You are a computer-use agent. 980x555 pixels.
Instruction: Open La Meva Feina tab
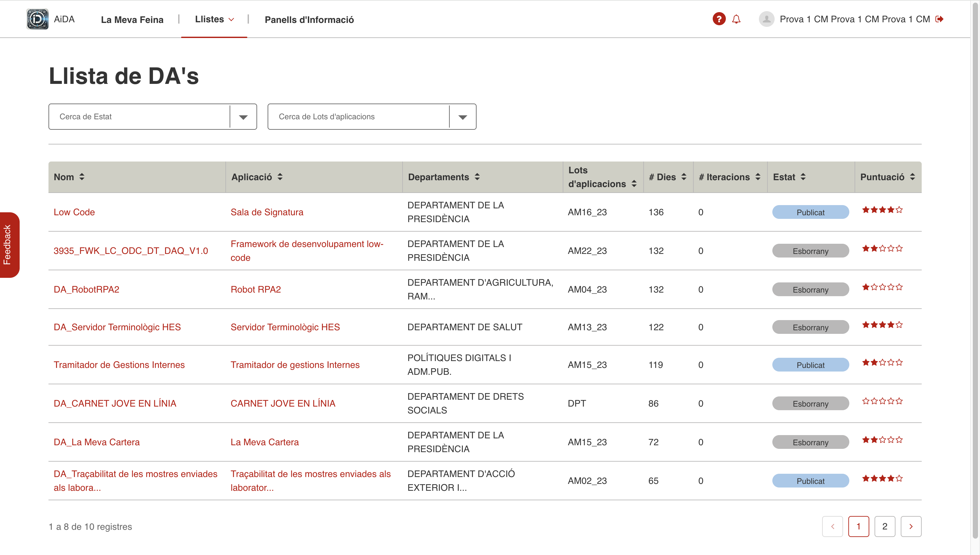point(132,20)
